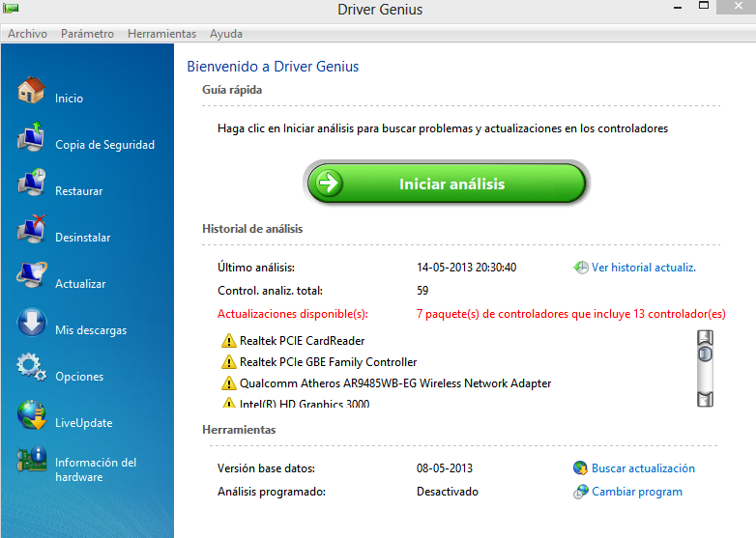Open the Actualizar monitor icon
756x538 pixels.
(31, 275)
